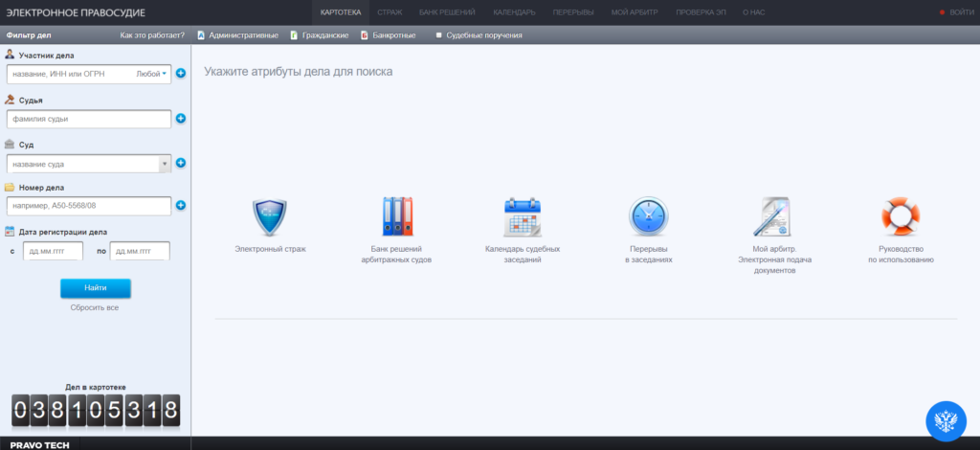Toggle the Административные case type filter
This screenshot has width=980, height=450.
tap(237, 35)
